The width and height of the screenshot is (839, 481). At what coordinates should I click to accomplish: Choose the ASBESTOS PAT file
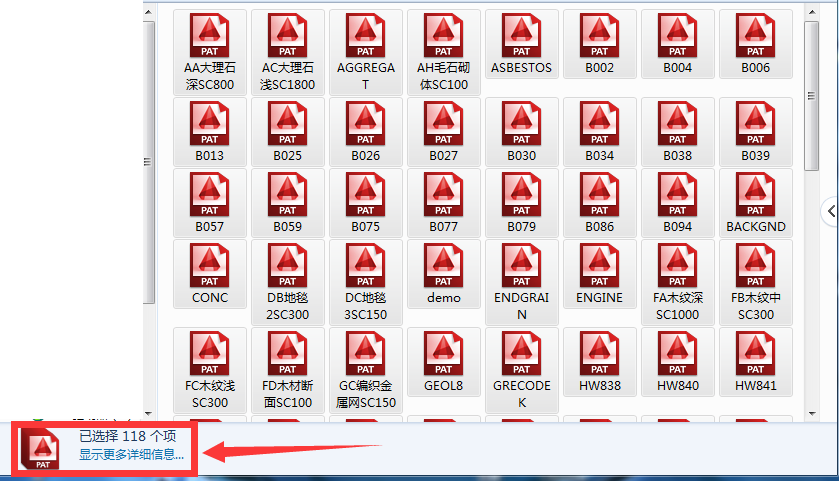pyautogui.click(x=522, y=44)
